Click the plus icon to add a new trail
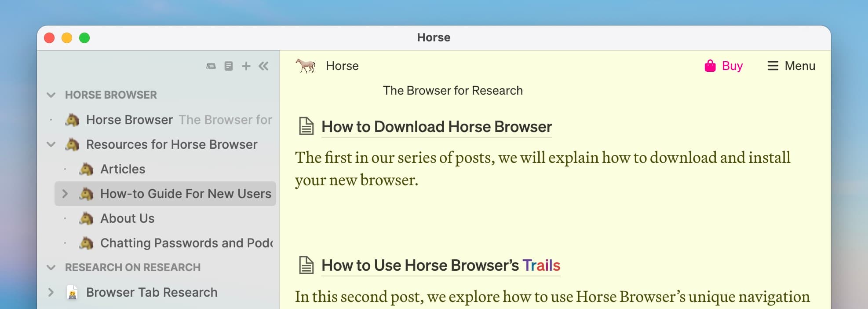 coord(246,66)
